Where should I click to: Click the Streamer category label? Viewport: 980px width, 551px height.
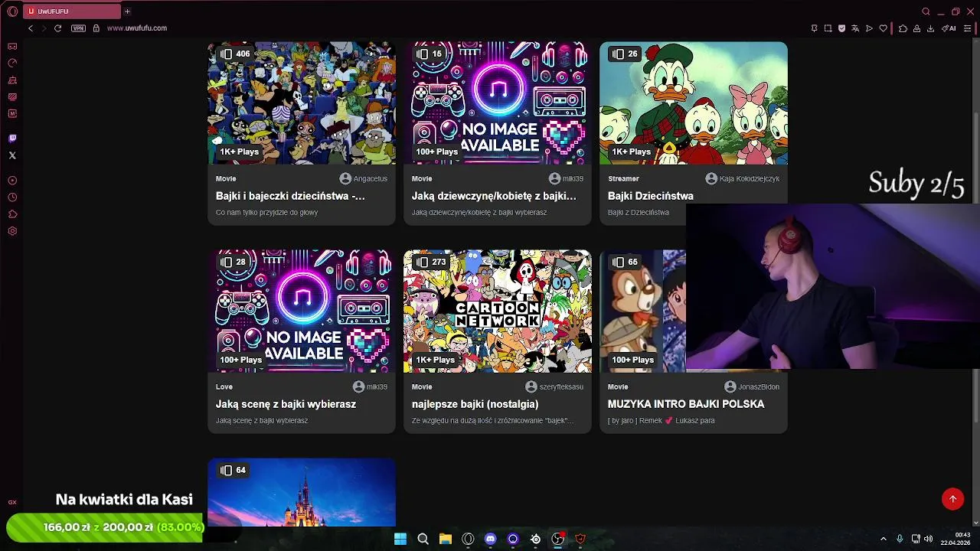point(623,178)
